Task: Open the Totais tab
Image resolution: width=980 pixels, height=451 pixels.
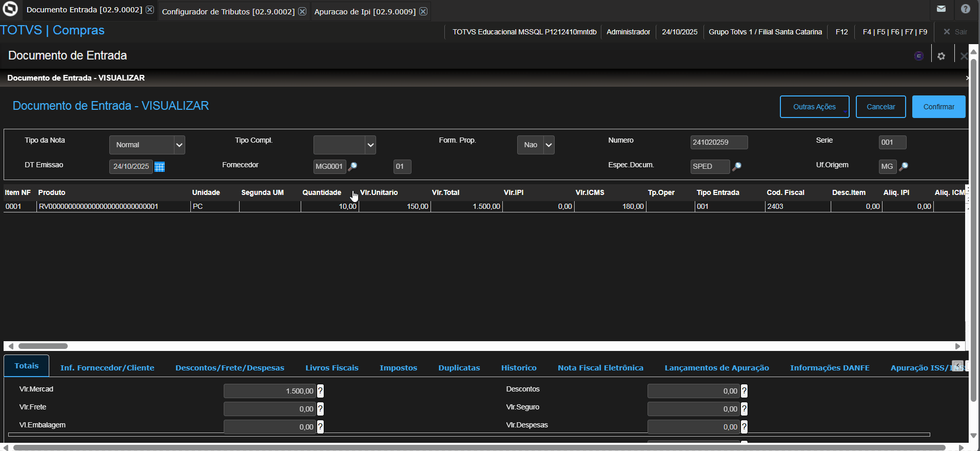Action: click(27, 366)
